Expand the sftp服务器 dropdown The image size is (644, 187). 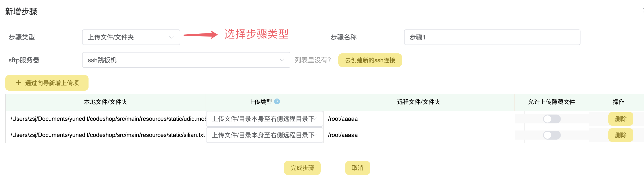186,60
